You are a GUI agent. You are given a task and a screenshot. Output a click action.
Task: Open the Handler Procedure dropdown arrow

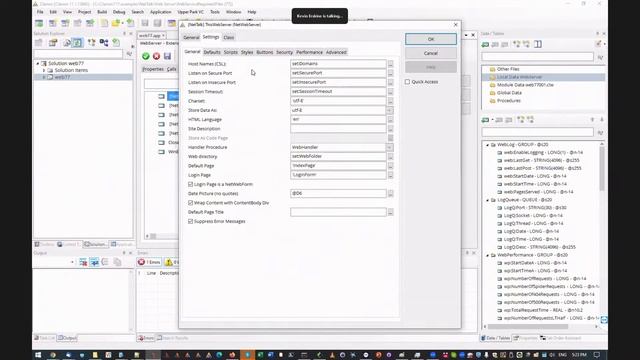[x=390, y=147]
